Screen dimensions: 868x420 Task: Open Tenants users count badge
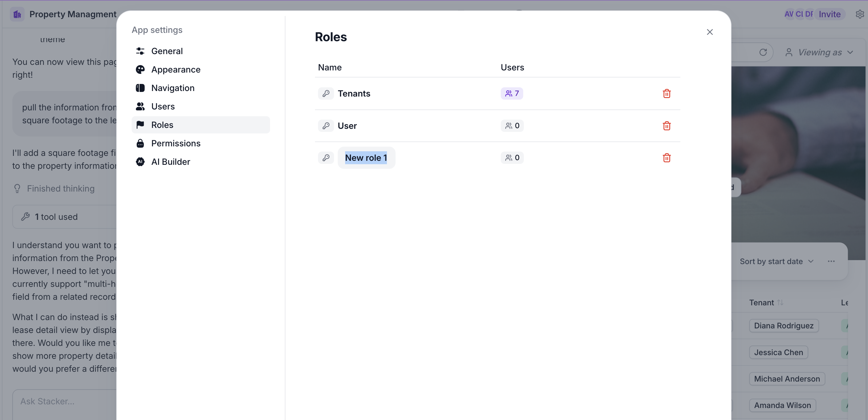512,93
